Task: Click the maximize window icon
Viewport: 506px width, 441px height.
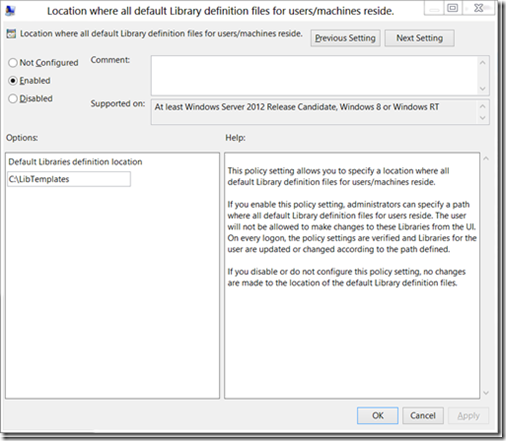Action: pyautogui.click(x=453, y=8)
